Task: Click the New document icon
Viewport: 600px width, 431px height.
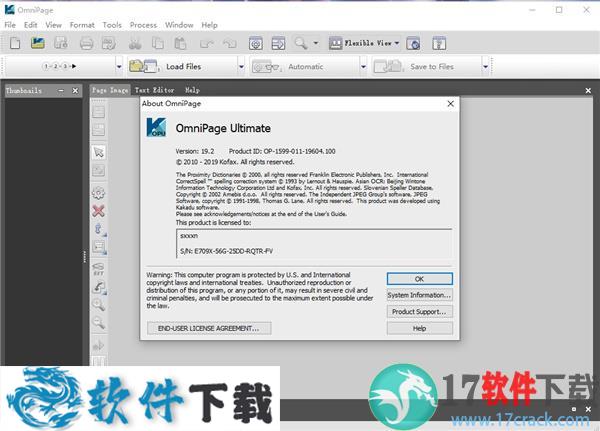Action: pyautogui.click(x=15, y=43)
